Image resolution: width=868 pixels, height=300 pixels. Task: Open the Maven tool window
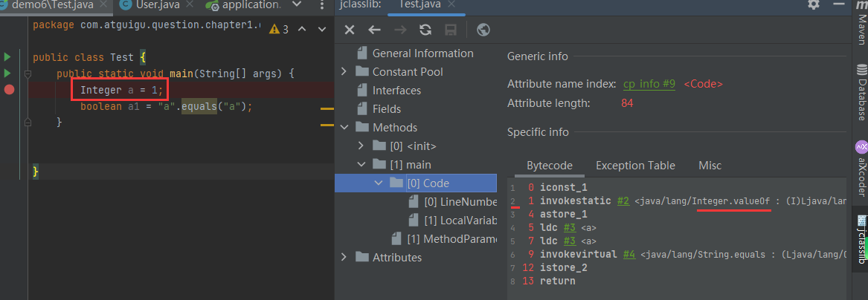click(x=861, y=30)
